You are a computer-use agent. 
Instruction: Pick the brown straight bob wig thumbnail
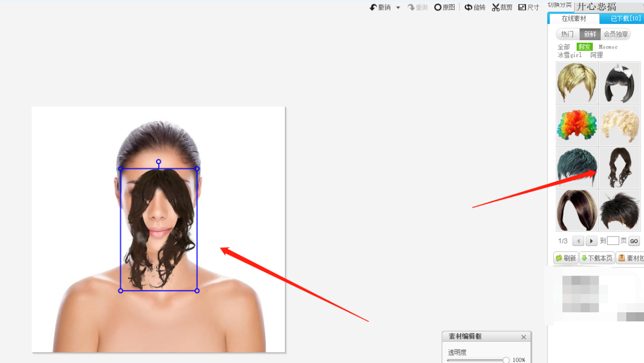pyautogui.click(x=577, y=210)
